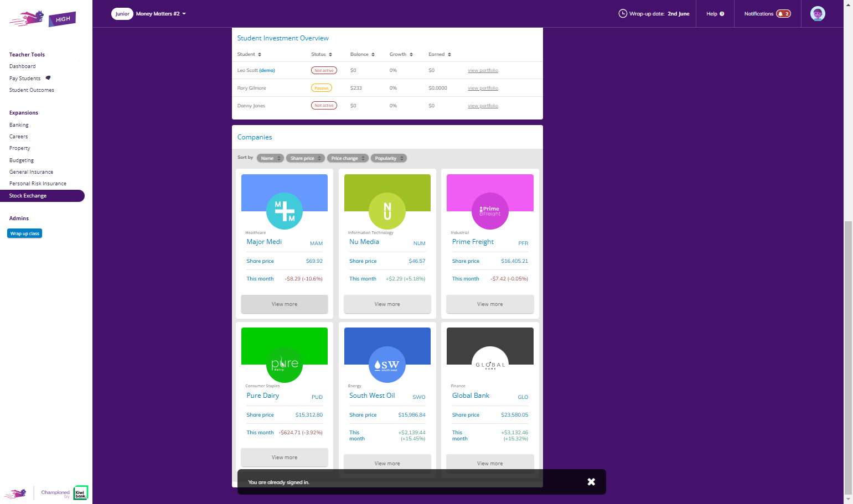Sort companies by Popularity

click(389, 158)
